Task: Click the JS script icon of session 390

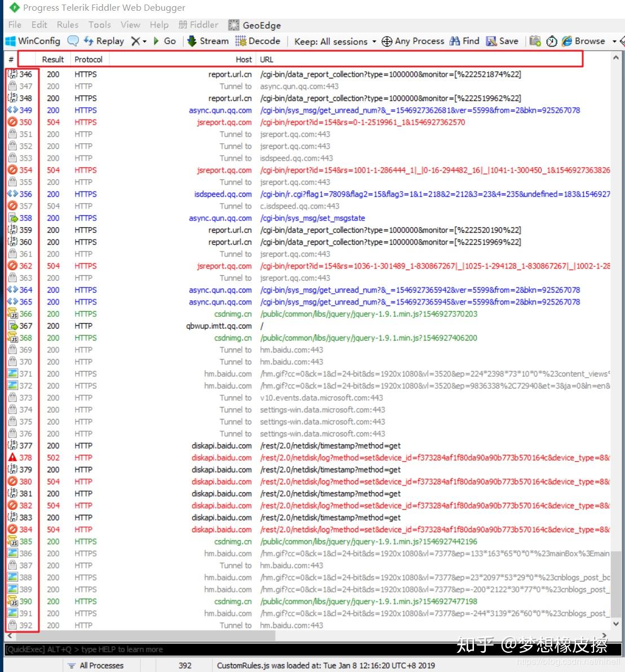Action: point(12,602)
